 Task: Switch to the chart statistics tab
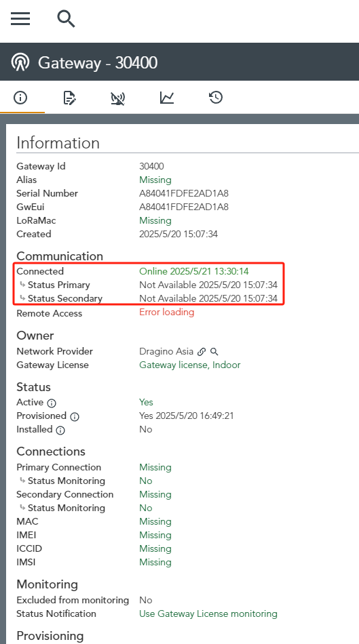pos(167,98)
